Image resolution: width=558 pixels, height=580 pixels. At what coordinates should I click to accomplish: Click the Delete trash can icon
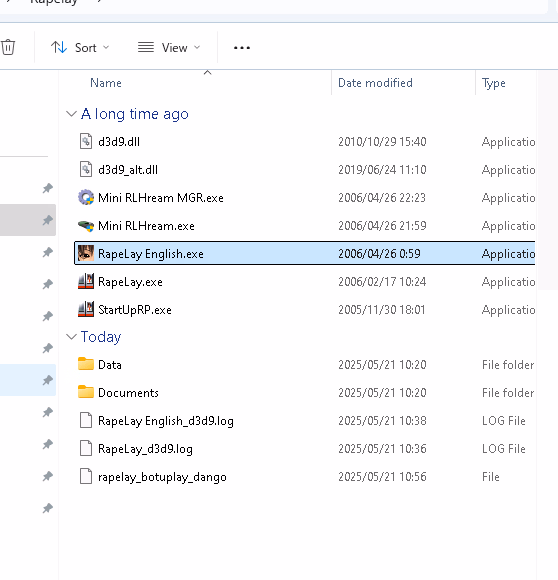tap(8, 47)
